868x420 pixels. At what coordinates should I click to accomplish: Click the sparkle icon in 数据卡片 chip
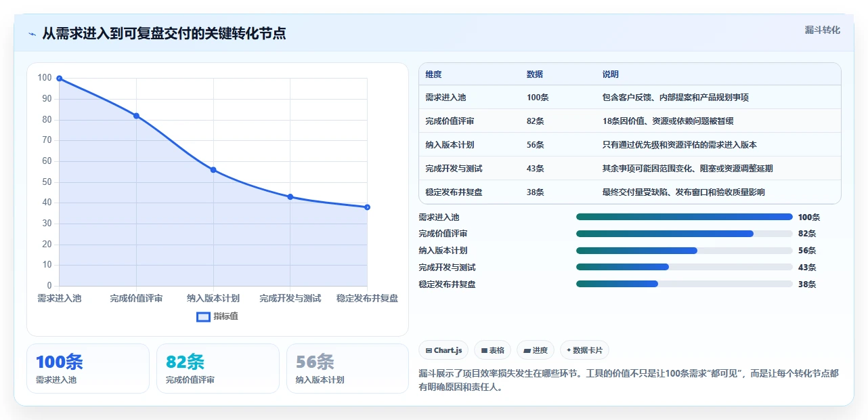[569, 350]
